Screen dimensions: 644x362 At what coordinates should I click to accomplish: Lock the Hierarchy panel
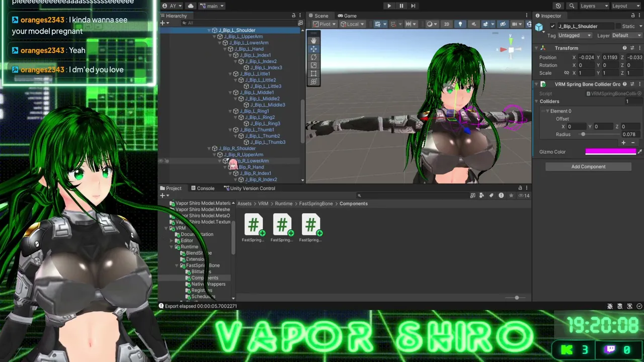click(x=294, y=16)
